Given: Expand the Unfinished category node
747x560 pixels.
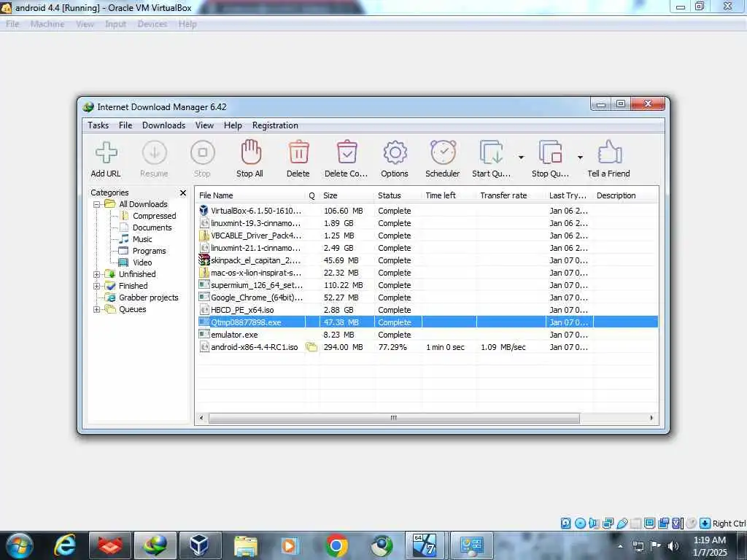Looking at the screenshot, I should coord(97,274).
